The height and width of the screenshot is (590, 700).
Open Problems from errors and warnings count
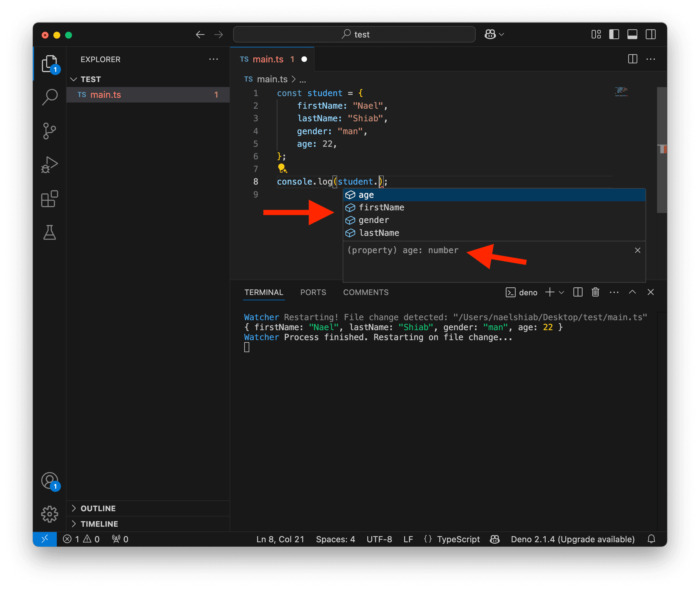tap(81, 539)
